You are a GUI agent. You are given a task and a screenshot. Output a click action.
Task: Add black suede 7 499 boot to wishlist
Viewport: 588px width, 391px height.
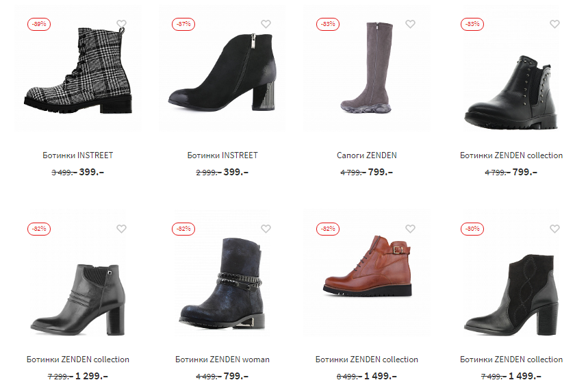[554, 229]
